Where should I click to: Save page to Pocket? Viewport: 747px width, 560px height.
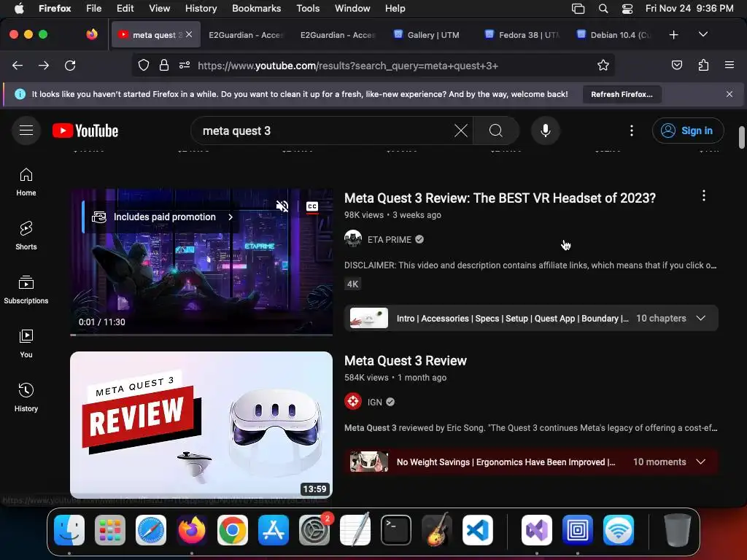(677, 66)
